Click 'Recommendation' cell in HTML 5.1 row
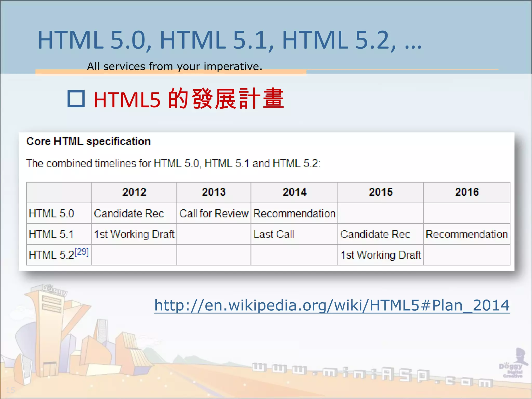Viewport: 532px width, 399px height. click(x=467, y=234)
